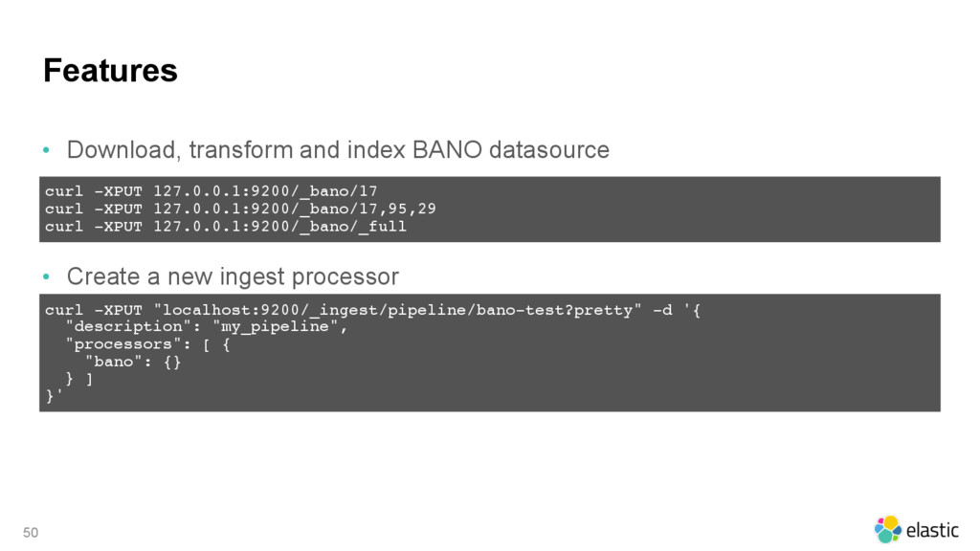Click the closing } ] bracket line
This screenshot has height=551, width=980.
79,379
